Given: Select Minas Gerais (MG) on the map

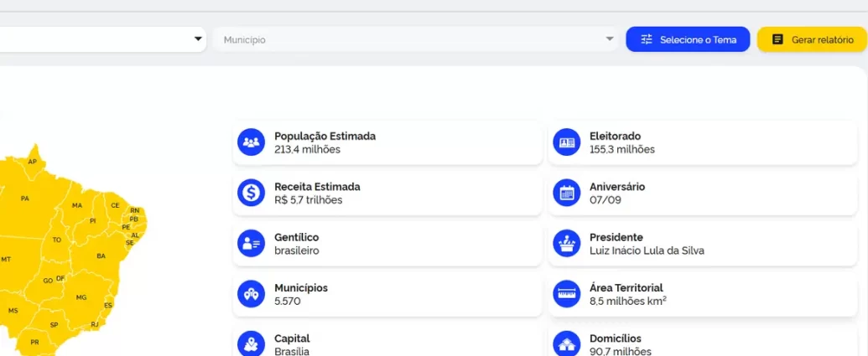Looking at the screenshot, I should click(x=81, y=297).
